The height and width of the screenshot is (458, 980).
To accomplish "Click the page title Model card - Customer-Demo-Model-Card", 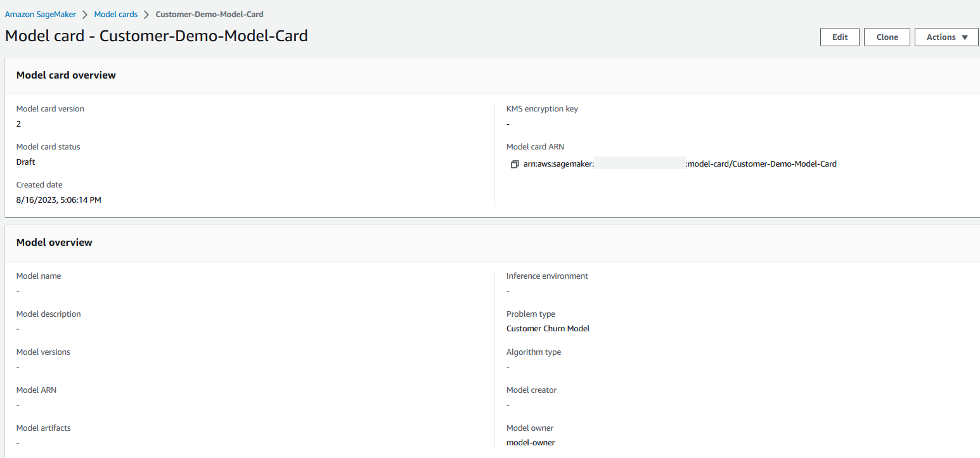I will [x=157, y=36].
